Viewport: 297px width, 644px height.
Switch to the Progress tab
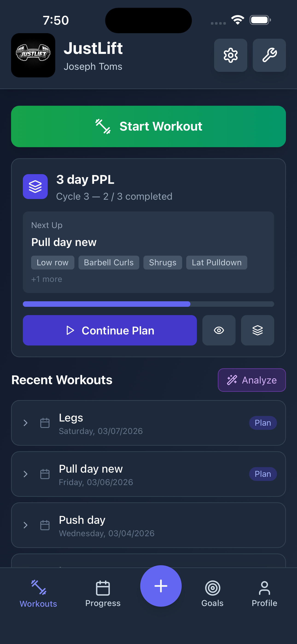(x=103, y=593)
